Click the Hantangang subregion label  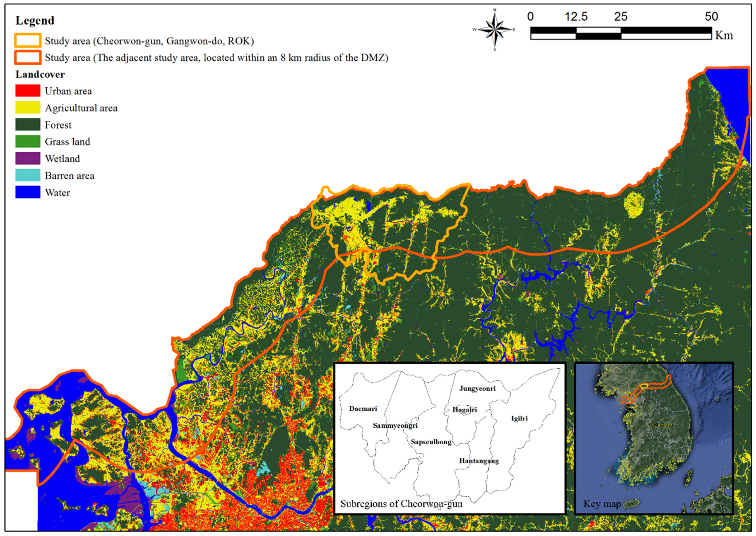point(479,461)
